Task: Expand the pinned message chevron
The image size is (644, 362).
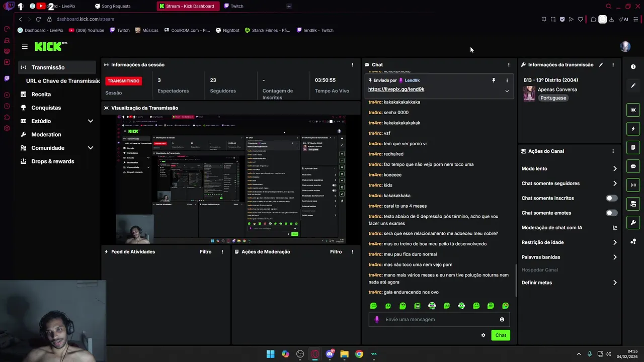Action: pyautogui.click(x=507, y=91)
